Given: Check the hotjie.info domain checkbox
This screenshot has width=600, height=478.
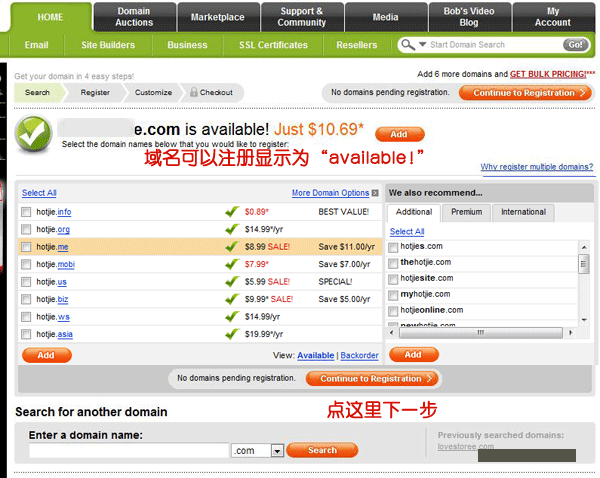Looking at the screenshot, I should pos(27,212).
